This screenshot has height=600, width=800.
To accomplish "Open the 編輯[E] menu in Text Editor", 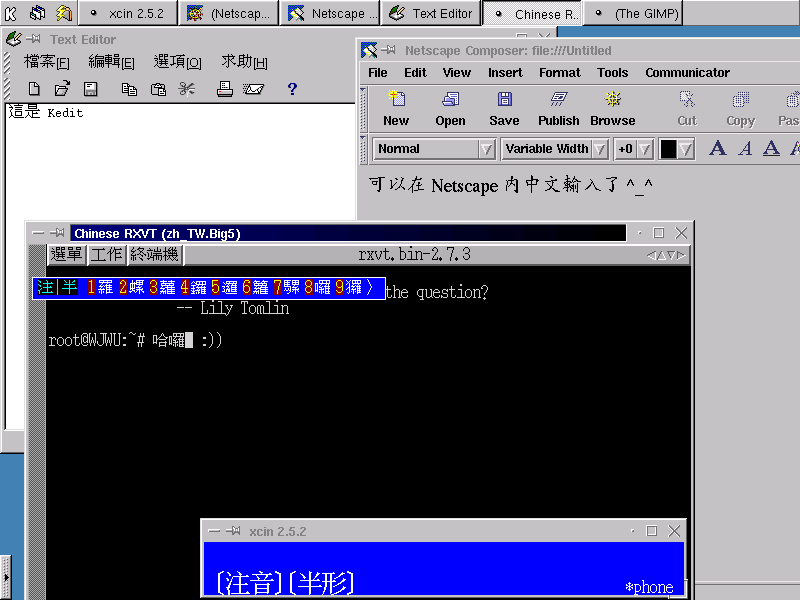I will tap(111, 62).
